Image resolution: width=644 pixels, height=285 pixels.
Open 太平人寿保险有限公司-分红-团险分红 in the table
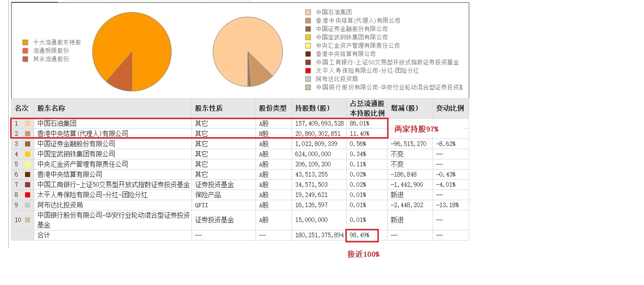click(92, 195)
